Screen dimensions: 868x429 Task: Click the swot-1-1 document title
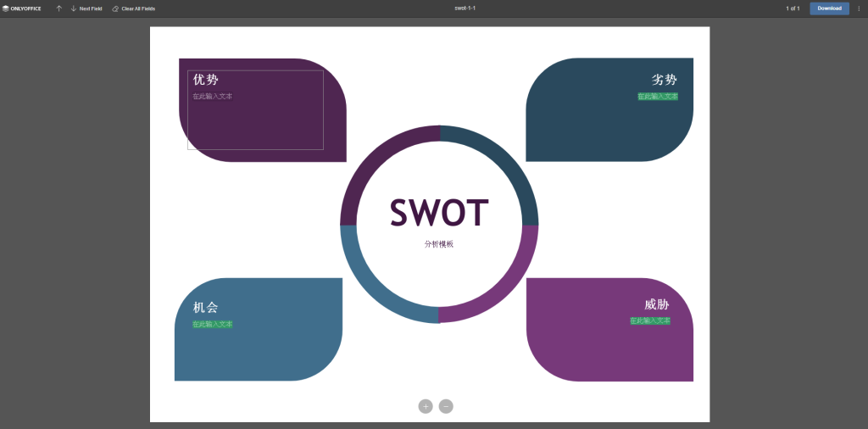click(465, 8)
